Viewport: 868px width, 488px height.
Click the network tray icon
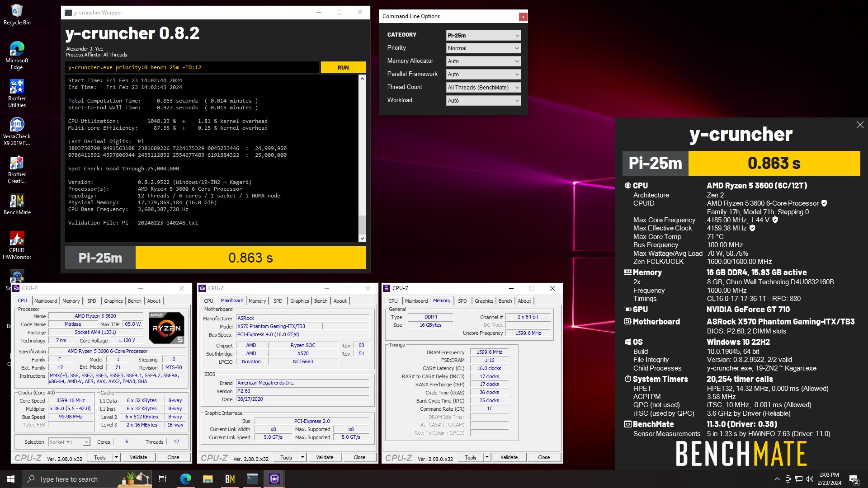(798, 479)
